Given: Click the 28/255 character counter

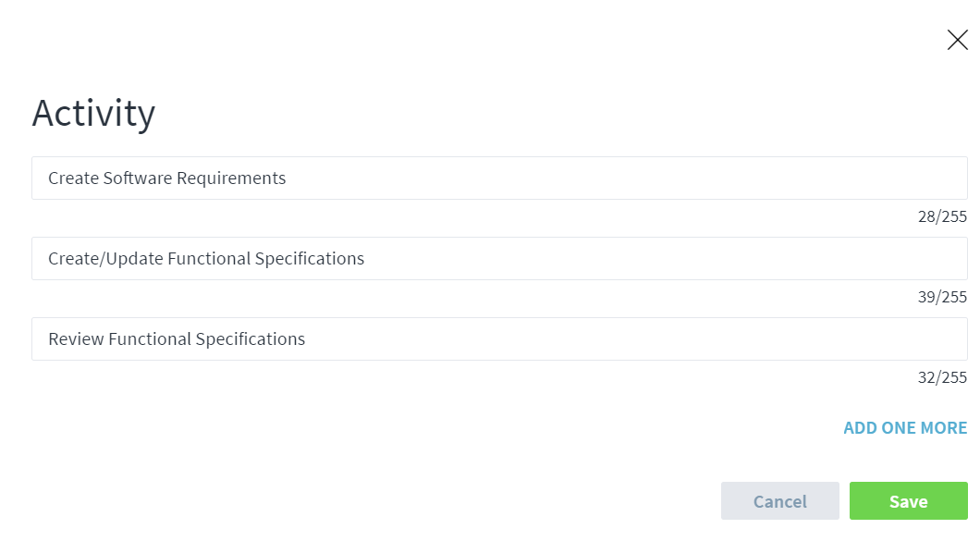Looking at the screenshot, I should pyautogui.click(x=942, y=217).
